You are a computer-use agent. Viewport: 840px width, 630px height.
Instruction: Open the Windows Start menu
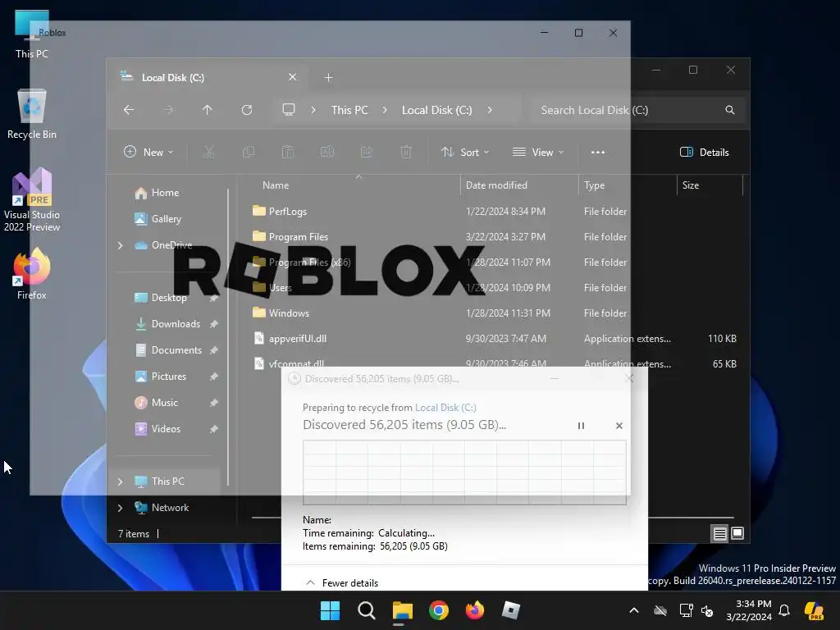click(330, 610)
